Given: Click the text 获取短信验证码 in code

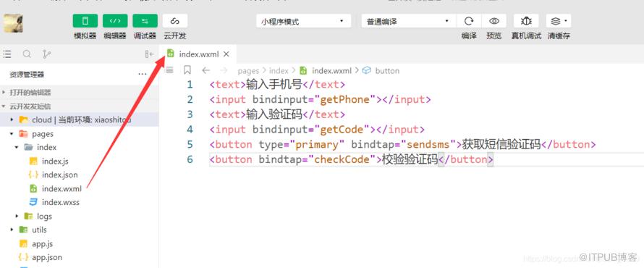Looking at the screenshot, I should [x=501, y=144].
